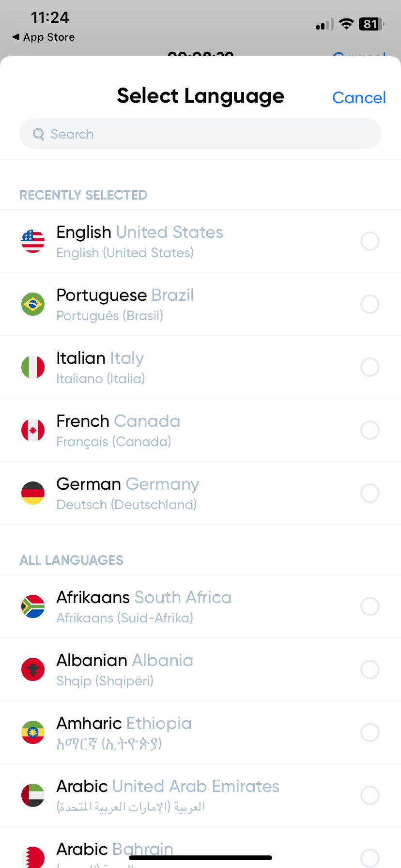Tap the Italy flag icon
Image resolution: width=401 pixels, height=868 pixels.
(x=33, y=367)
